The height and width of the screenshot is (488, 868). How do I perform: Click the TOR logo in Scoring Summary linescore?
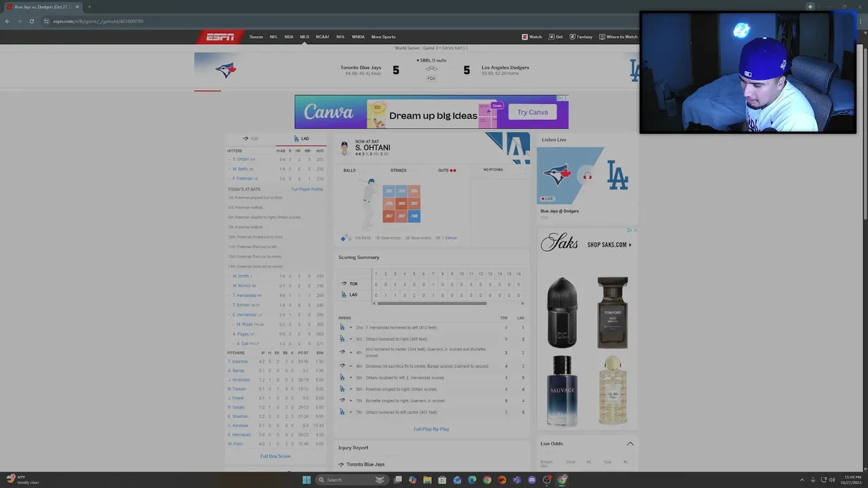pos(344,284)
